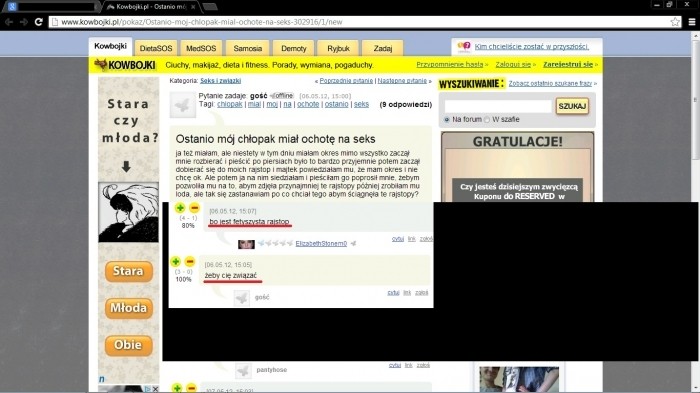Image resolution: width=700 pixels, height=393 pixels.
Task: Switch to the Demoty tab
Action: pos(293,48)
